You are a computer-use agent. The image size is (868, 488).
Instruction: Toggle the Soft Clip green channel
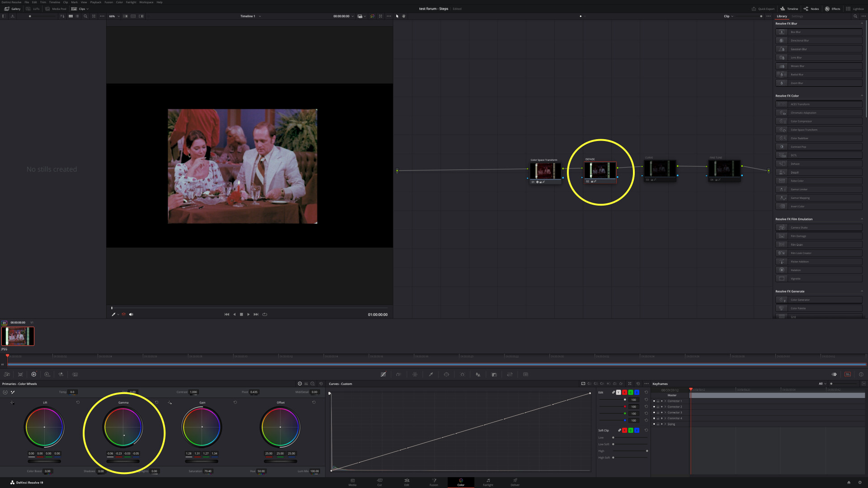(x=631, y=430)
